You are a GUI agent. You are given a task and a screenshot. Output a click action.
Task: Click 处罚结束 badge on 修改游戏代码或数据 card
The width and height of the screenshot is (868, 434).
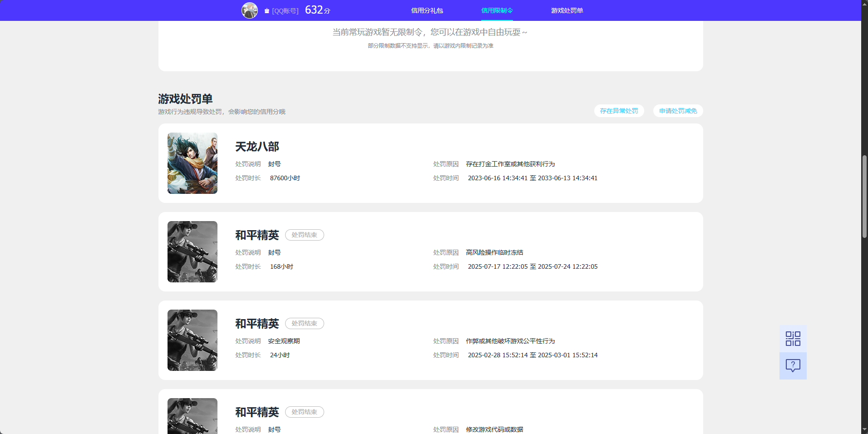coord(304,412)
